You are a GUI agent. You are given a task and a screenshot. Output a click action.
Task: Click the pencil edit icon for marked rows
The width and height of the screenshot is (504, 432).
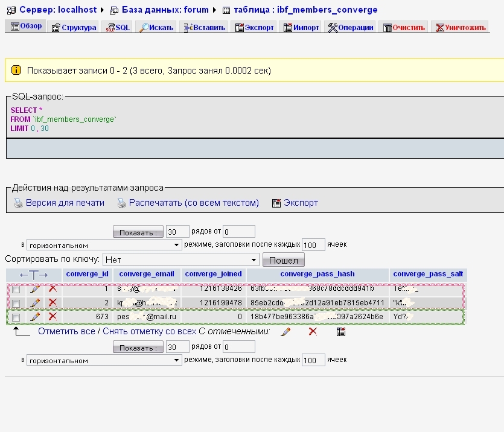click(285, 332)
